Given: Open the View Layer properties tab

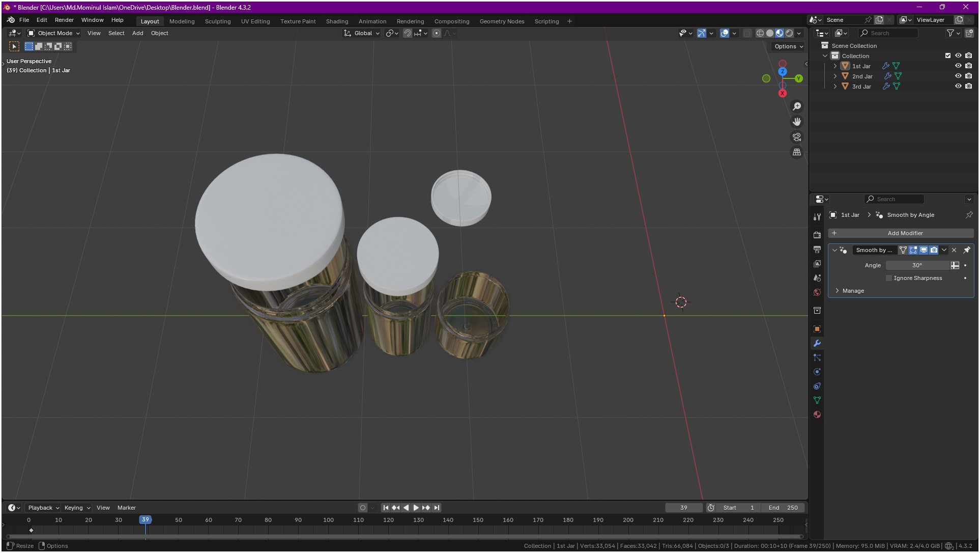Looking at the screenshot, I should (817, 264).
